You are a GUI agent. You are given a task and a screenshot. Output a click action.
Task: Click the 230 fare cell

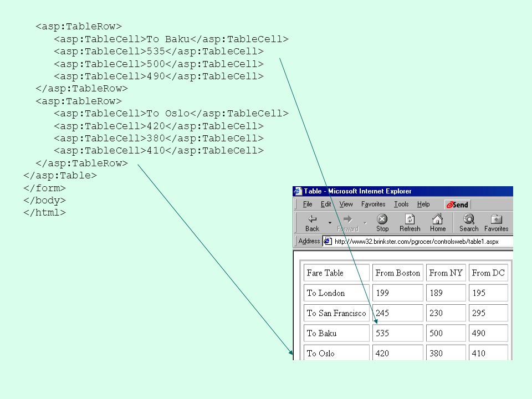pyautogui.click(x=446, y=313)
